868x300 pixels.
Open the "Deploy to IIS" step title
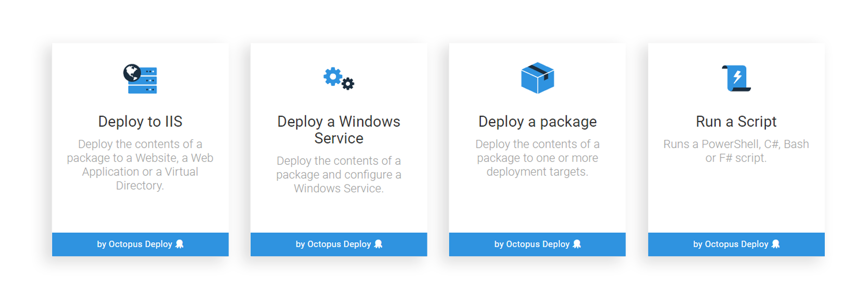click(140, 122)
